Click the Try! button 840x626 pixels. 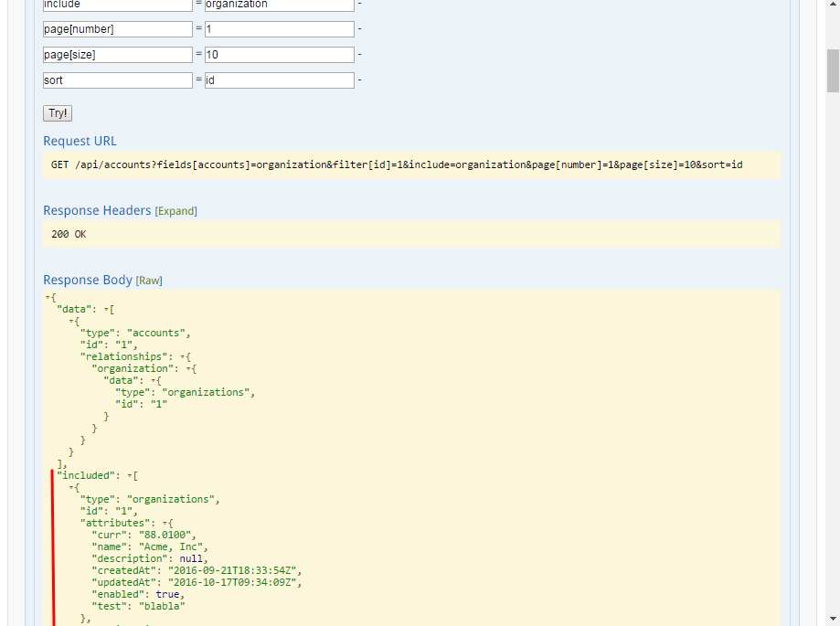pos(58,113)
